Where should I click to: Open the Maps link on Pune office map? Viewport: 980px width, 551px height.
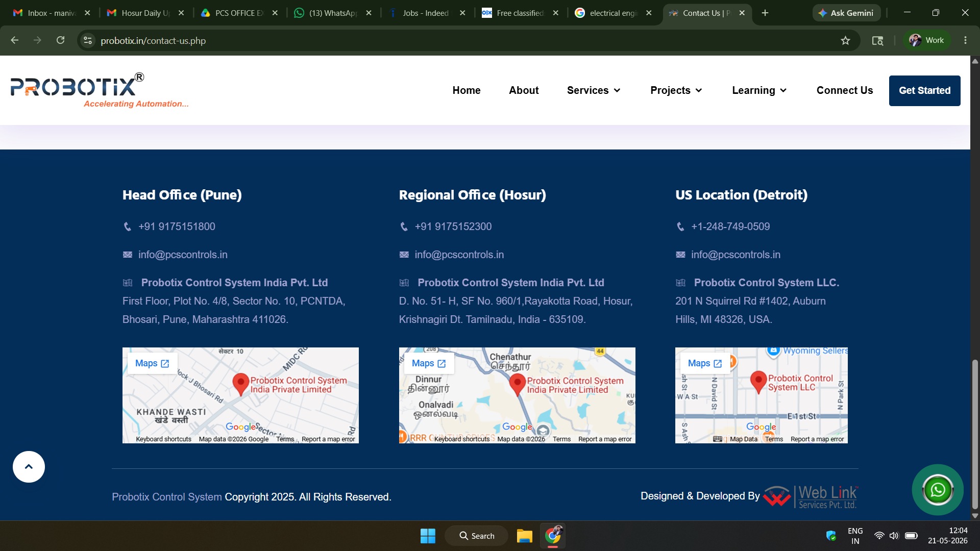pos(152,363)
